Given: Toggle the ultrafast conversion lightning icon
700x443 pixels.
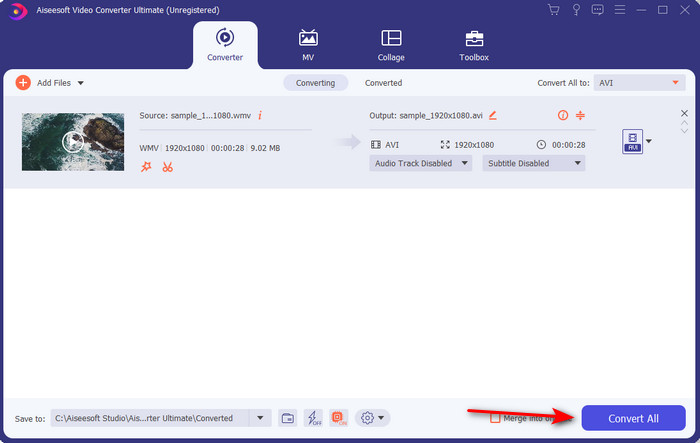Looking at the screenshot, I should 313,418.
